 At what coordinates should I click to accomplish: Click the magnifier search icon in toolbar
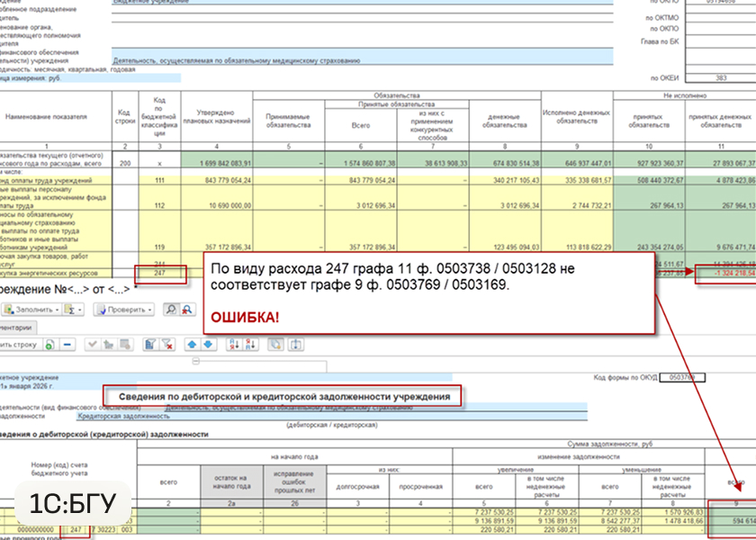pyautogui.click(x=171, y=309)
